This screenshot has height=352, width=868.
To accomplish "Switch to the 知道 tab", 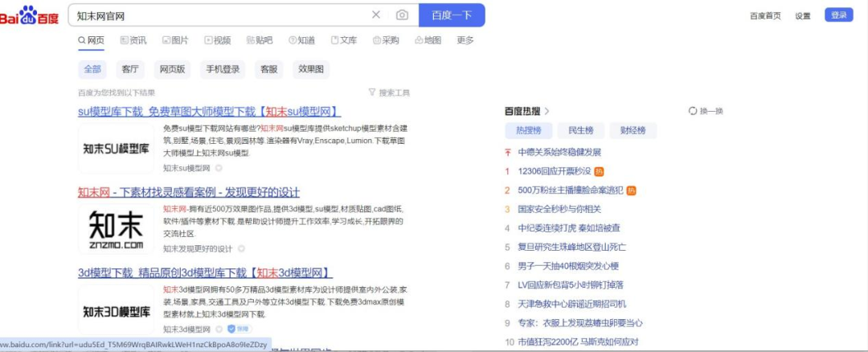I will [301, 40].
